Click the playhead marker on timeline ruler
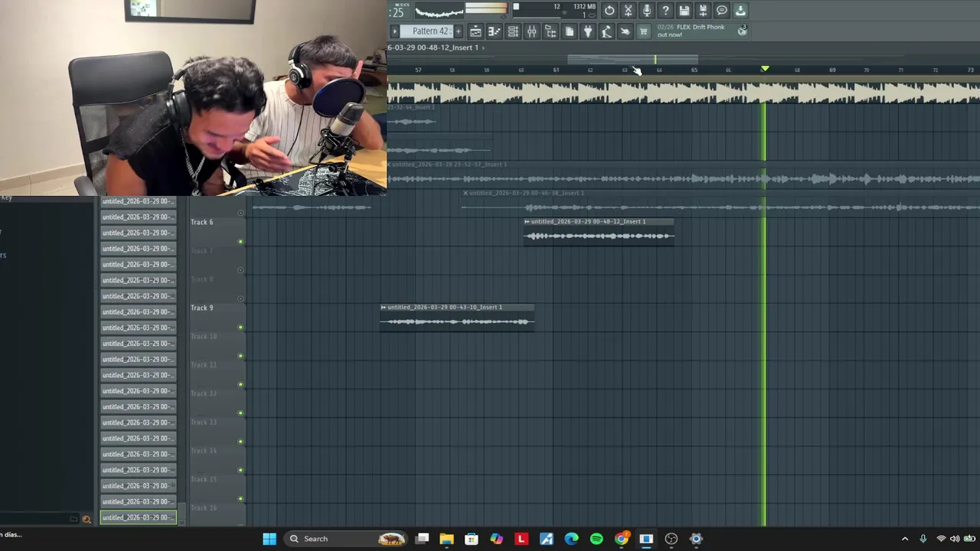Viewport: 980px width, 551px height. tap(765, 69)
